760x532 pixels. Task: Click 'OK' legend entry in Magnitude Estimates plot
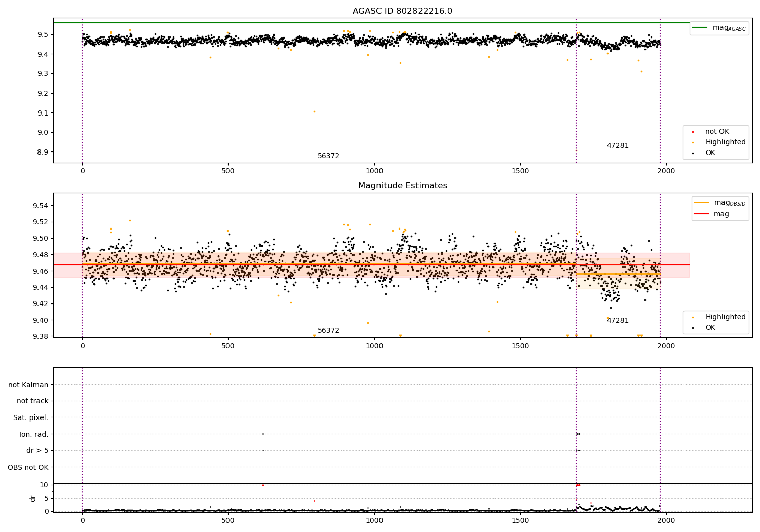(x=710, y=328)
